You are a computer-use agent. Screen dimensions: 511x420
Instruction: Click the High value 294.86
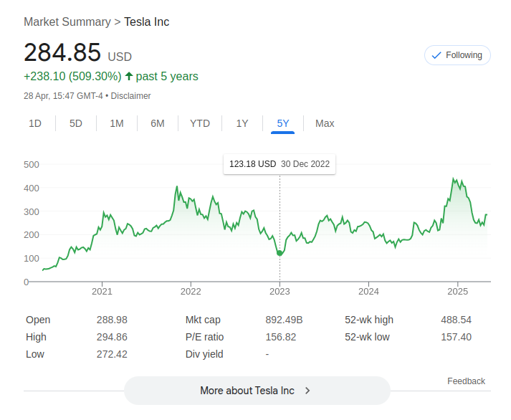[x=112, y=337]
